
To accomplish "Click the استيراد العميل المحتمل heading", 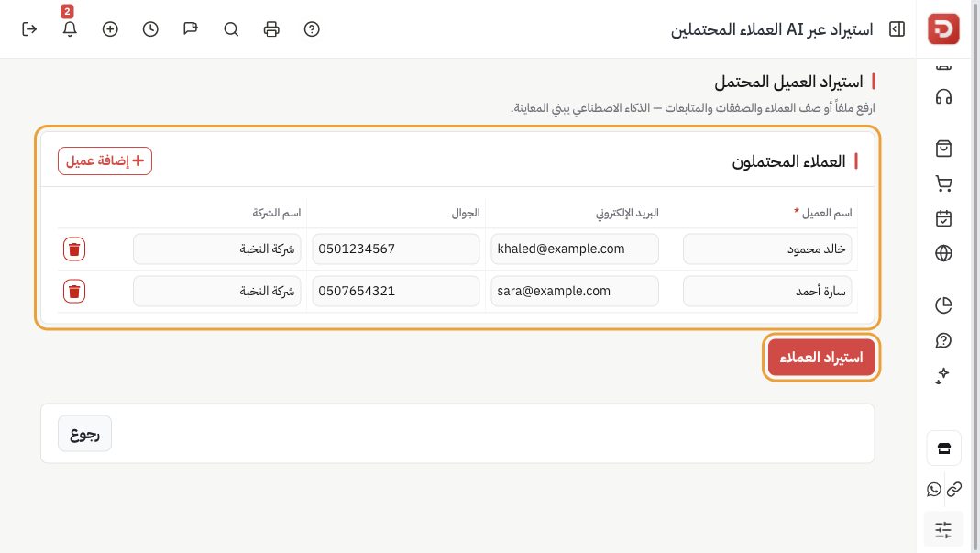I will (x=788, y=82).
